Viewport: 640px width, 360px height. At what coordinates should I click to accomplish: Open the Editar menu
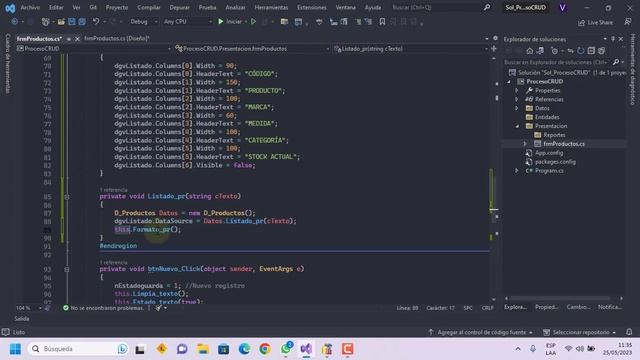56,7
